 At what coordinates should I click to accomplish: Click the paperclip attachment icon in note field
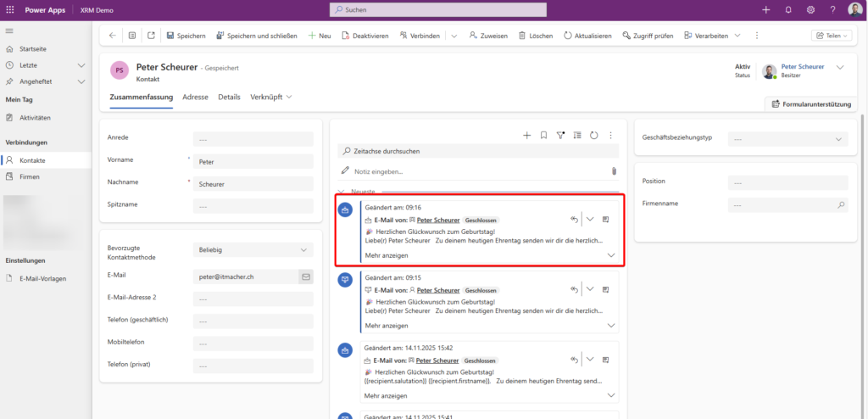[x=614, y=171]
